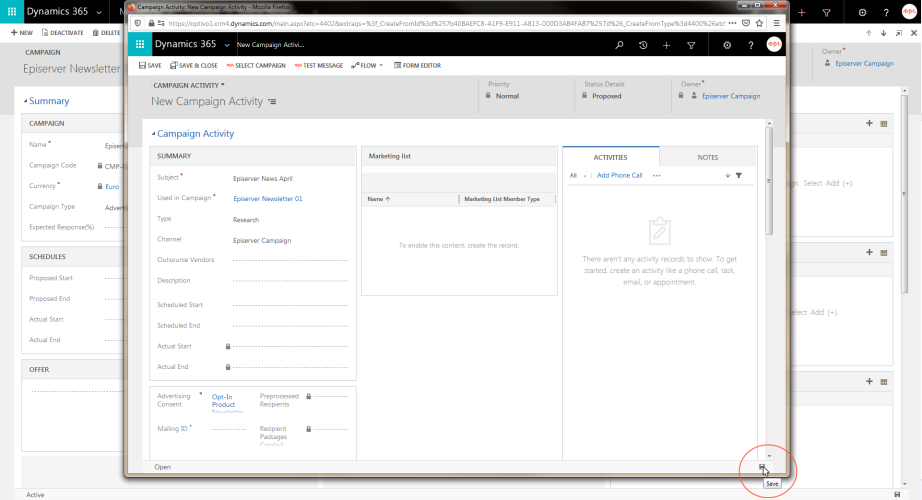Screen dimensions: 922x500
Task: Click Deactivate in background window
Action: [x=62, y=33]
